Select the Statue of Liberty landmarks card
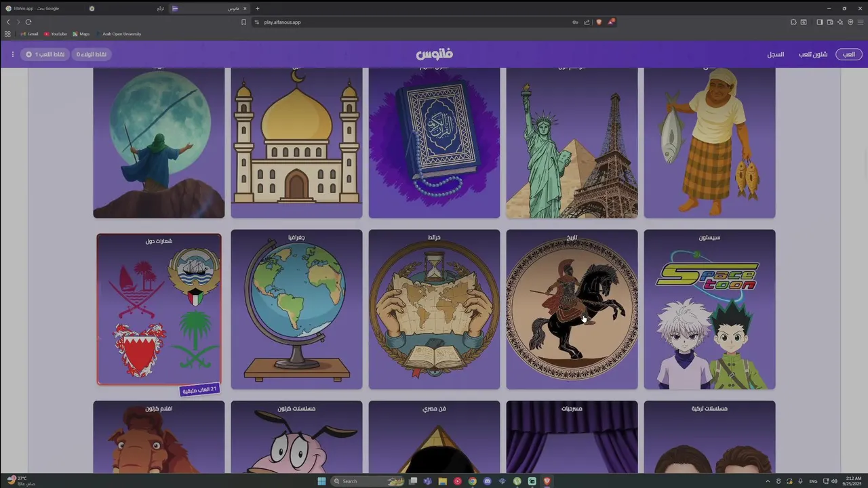 [x=572, y=142]
